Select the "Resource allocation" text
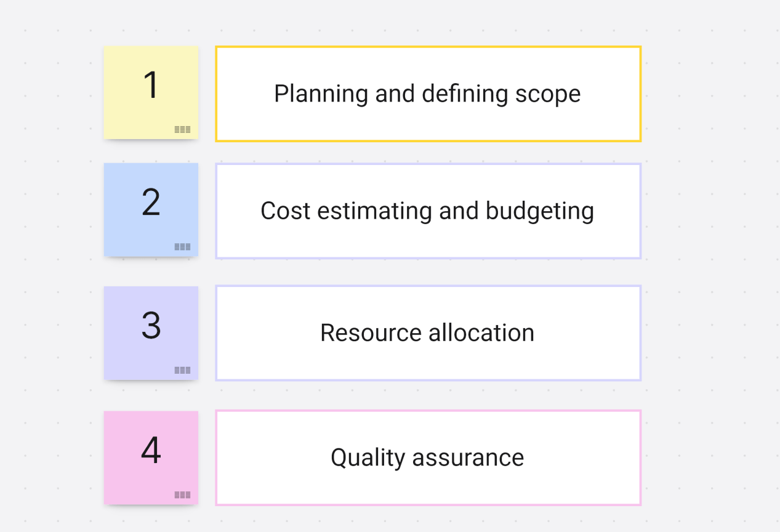Viewport: 780px width, 532px height. (427, 332)
